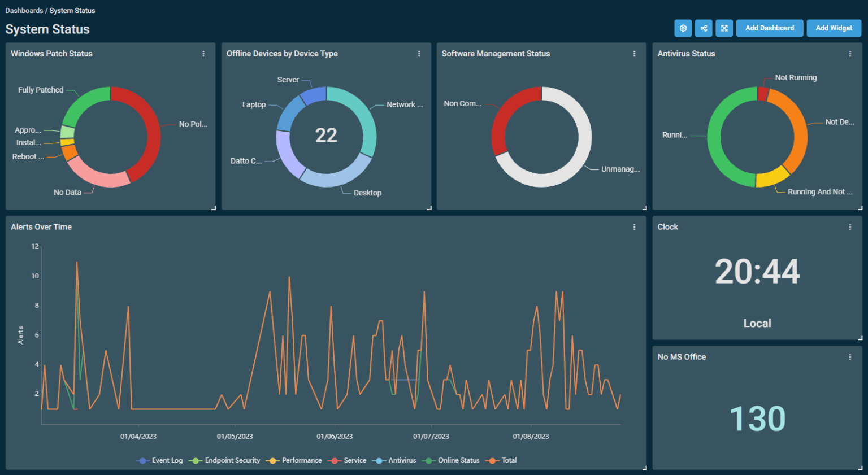Click the Unmanag... label in Software Management
868x475 pixels.
click(620, 169)
